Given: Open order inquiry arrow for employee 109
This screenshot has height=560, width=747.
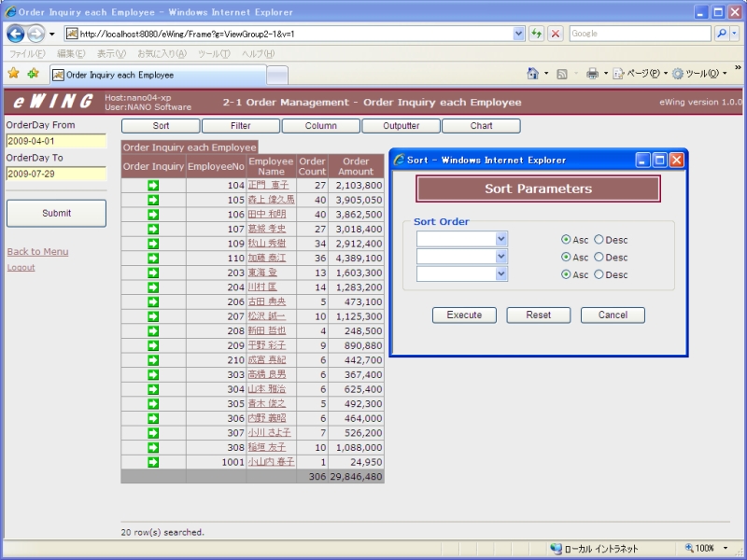Looking at the screenshot, I should tap(153, 244).
